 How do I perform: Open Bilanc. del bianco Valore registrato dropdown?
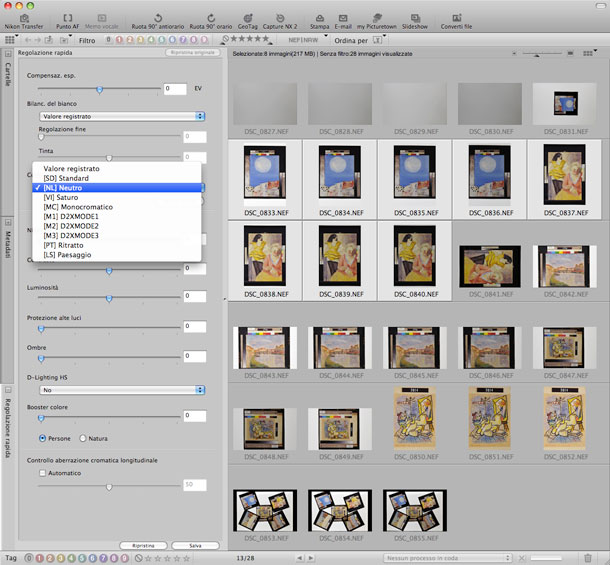tap(122, 116)
